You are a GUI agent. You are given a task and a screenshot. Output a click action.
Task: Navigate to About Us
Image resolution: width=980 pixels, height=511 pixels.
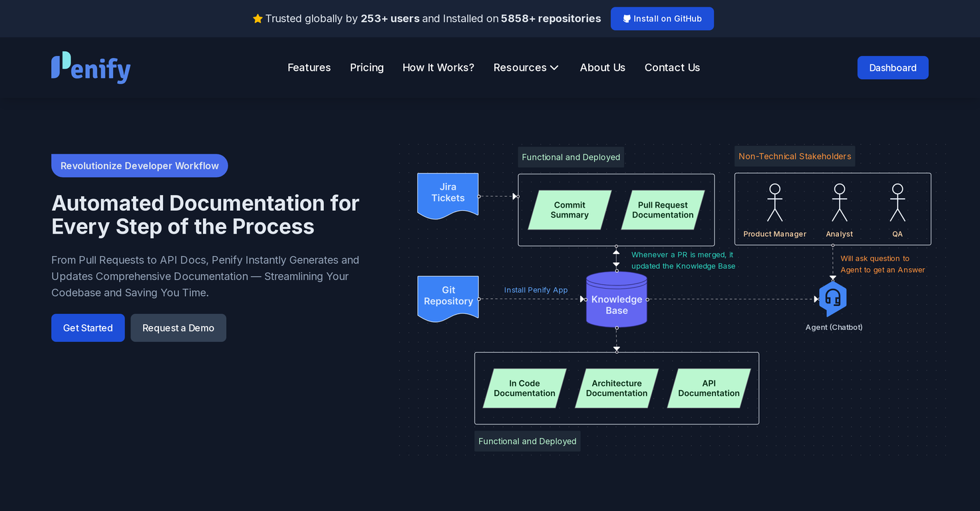pos(602,68)
